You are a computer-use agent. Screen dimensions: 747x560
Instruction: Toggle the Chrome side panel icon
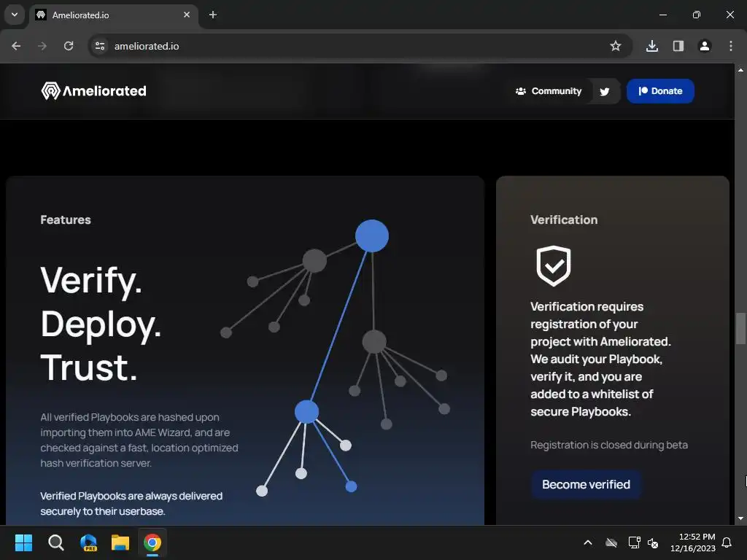click(x=678, y=46)
